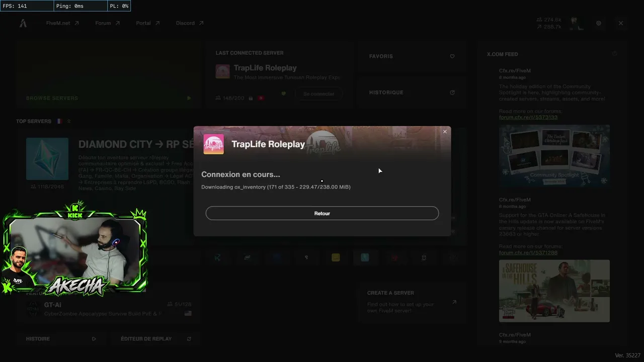Click the lock icon on the TrapLife card
This screenshot has width=644, height=362.
tap(251, 98)
